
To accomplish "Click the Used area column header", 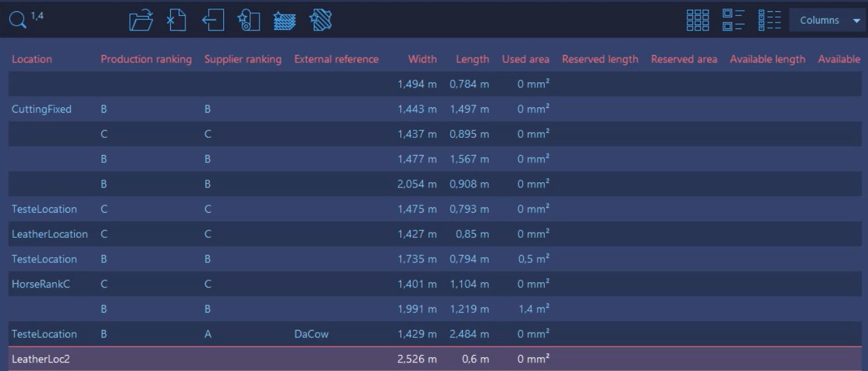I will [526, 59].
